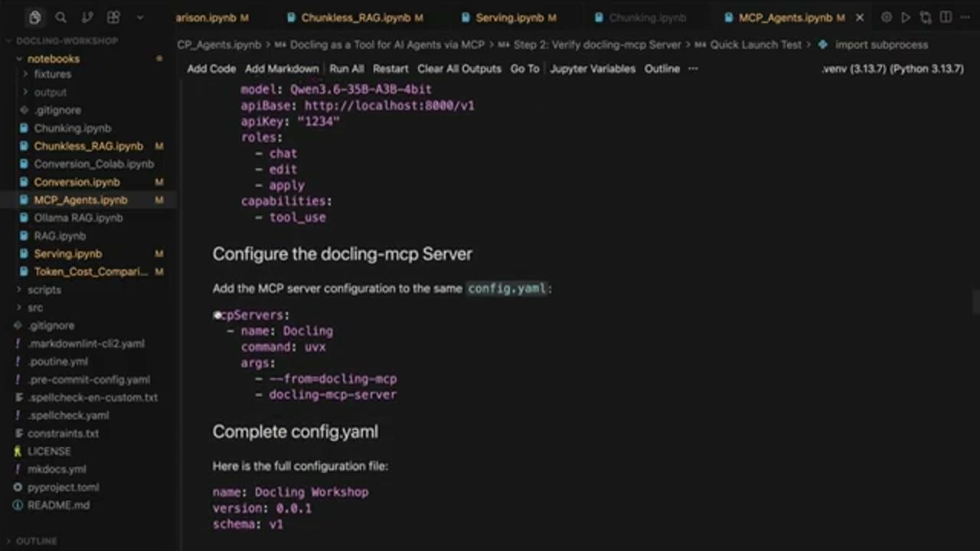Click 'import subprocess' breadcrumb item
This screenshot has width=980, height=551.
coord(881,44)
